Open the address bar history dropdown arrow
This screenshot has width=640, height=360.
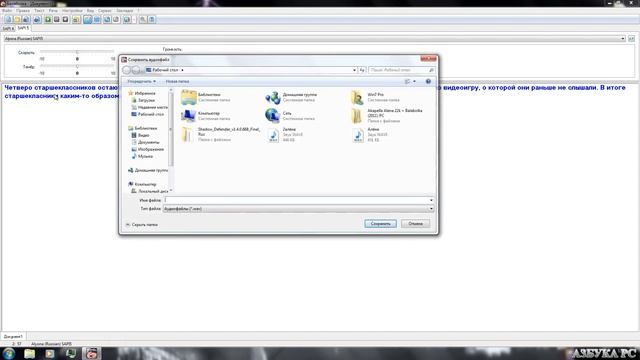pos(354,70)
